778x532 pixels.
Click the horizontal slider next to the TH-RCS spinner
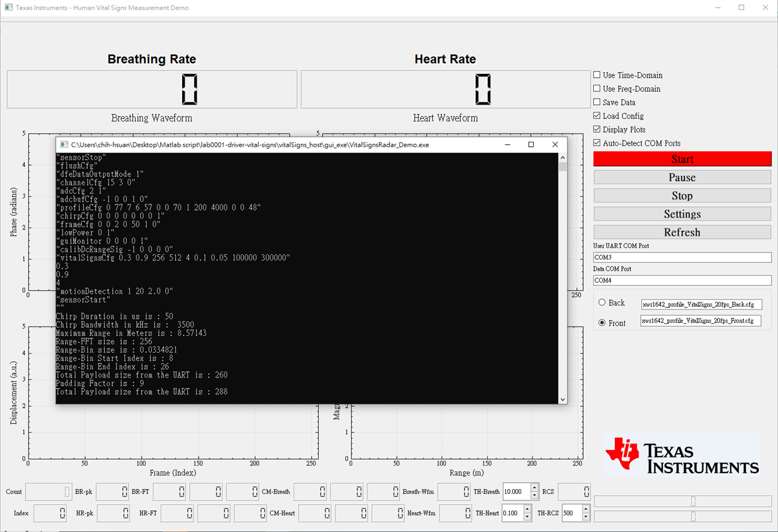pyautogui.click(x=682, y=516)
